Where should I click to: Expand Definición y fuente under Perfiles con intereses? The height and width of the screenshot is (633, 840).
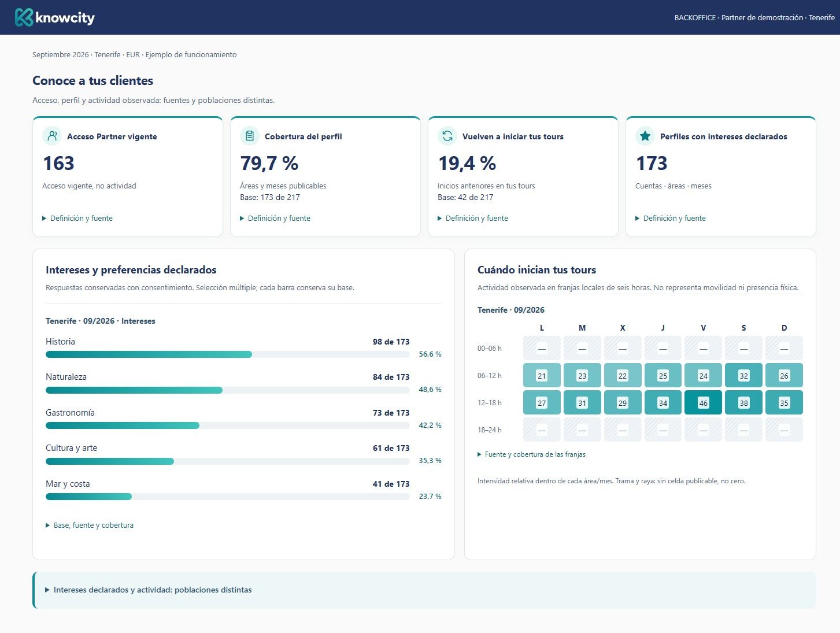tap(671, 218)
